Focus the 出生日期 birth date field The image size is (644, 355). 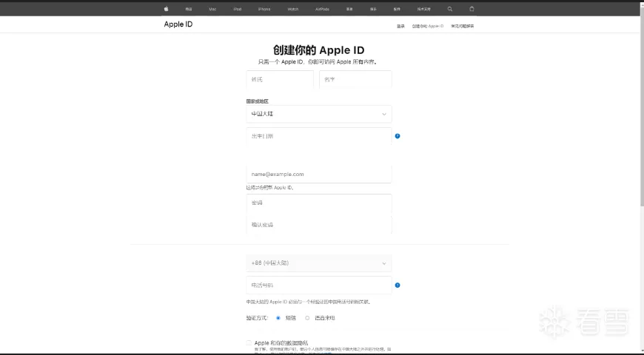coord(319,136)
